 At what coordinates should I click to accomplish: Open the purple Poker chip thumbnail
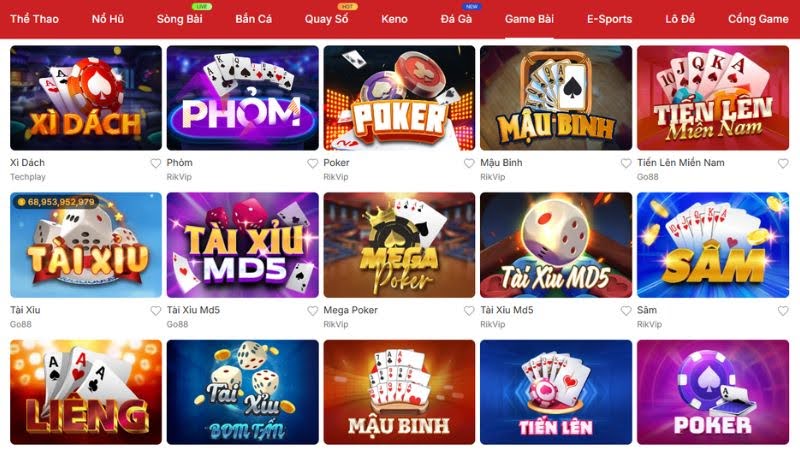click(x=713, y=392)
